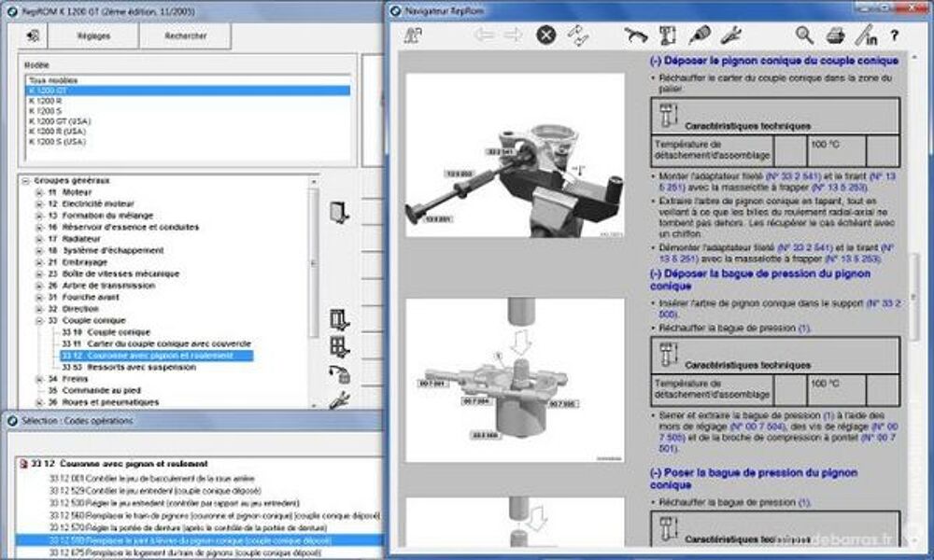This screenshot has width=934, height=560.
Task: Click the question mark help icon
Action: click(x=895, y=36)
